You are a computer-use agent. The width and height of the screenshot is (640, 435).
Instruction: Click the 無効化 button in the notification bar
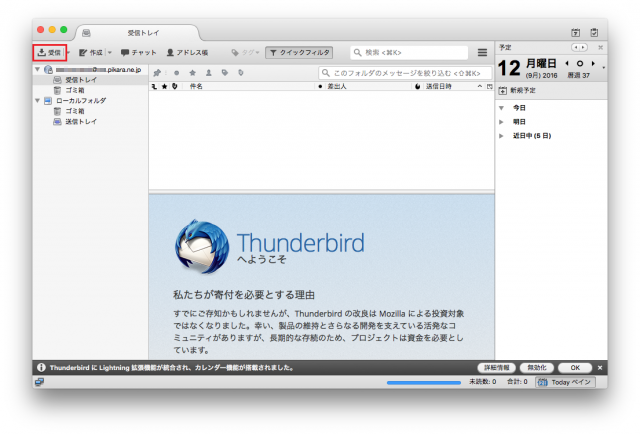pos(537,368)
